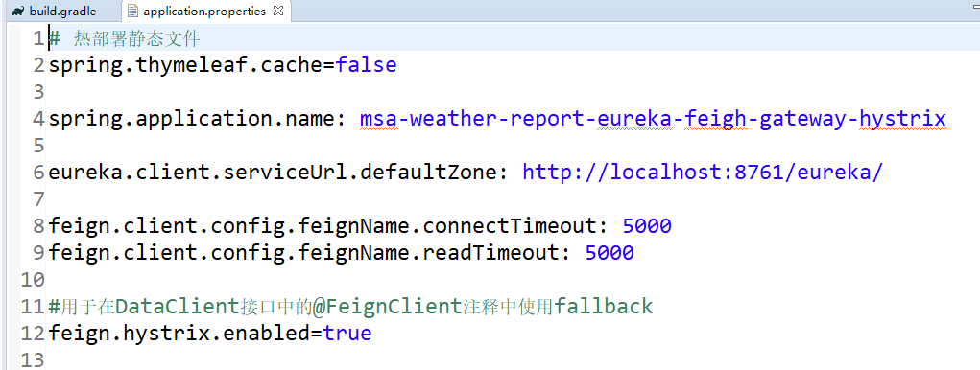980x370 pixels.
Task: Click the URL 'http://localhost:8761/eureka/'
Action: (704, 173)
